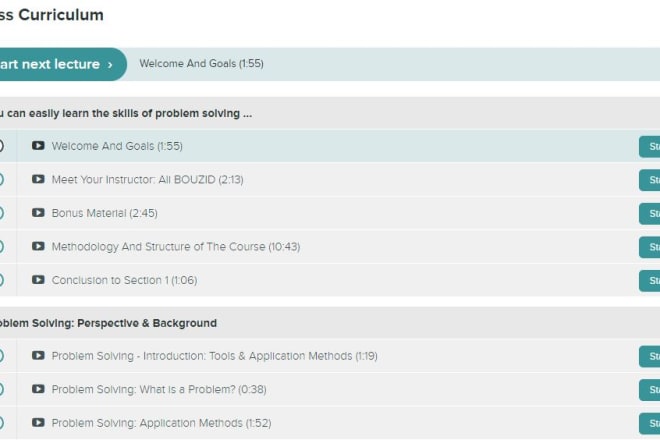Viewport: 660px width, 440px height.
Task: Open lecture Meet Your Instructor: Ali BOUZID
Action: (147, 180)
